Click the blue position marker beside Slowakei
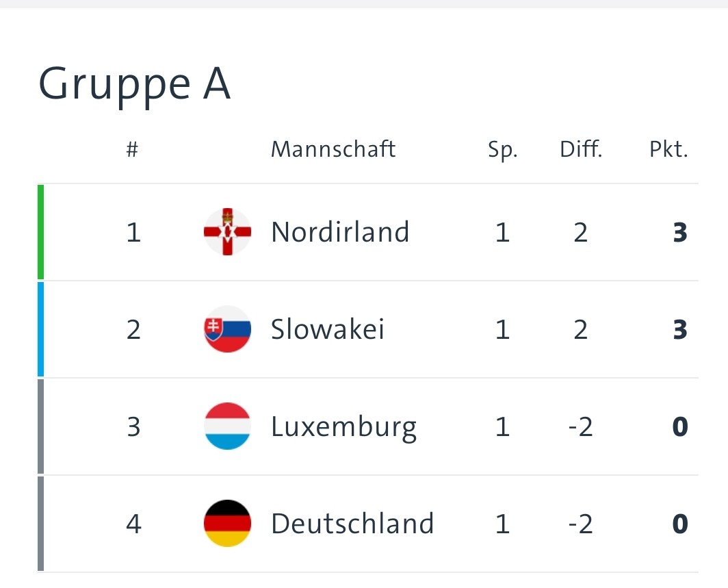The width and height of the screenshot is (728, 588). click(41, 329)
